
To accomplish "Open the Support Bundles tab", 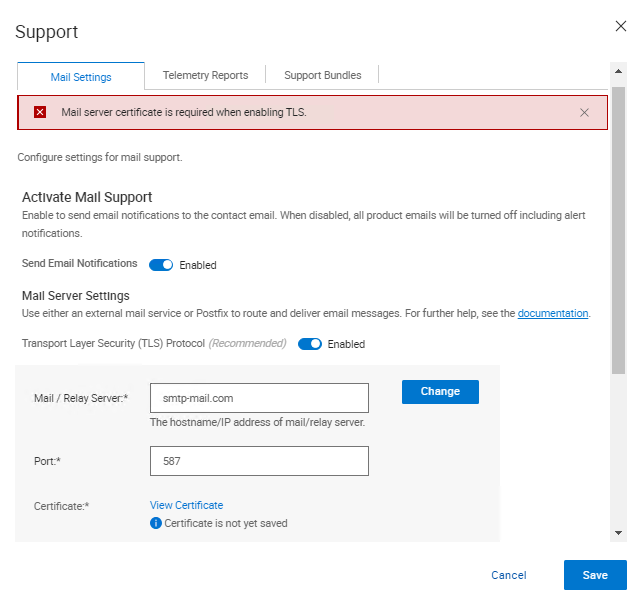I will (x=322, y=75).
